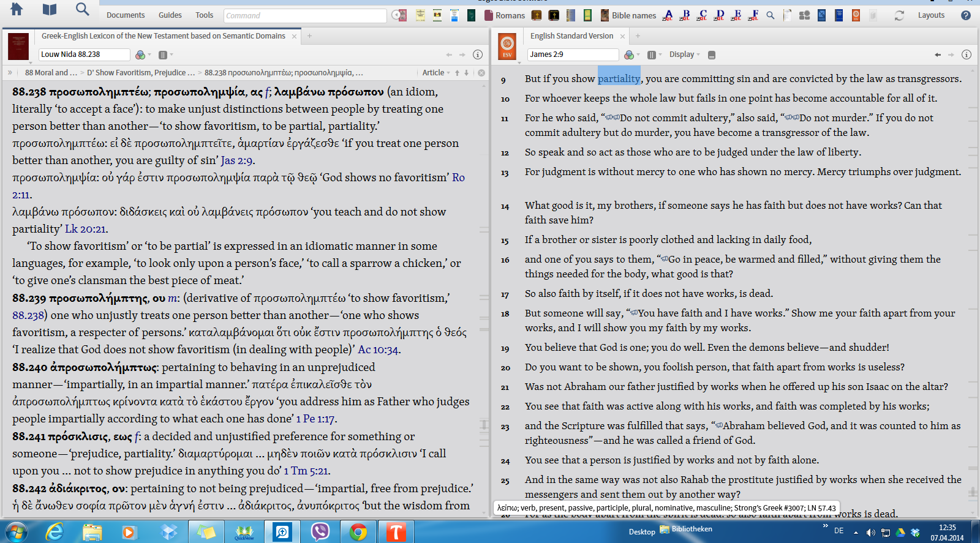Image resolution: width=980 pixels, height=543 pixels.
Task: Open Visual filters dropdown in Lexicon panel
Action: [143, 54]
